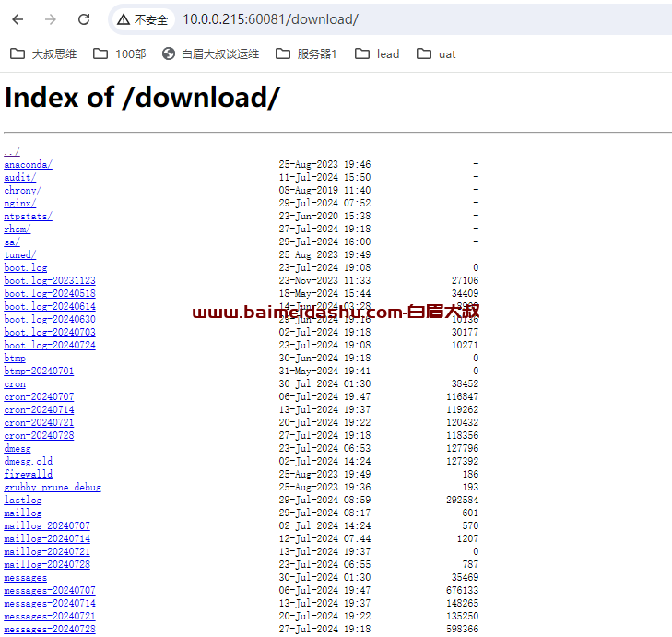Click the browser forward arrow
The width and height of the screenshot is (672, 637).
click(51, 19)
